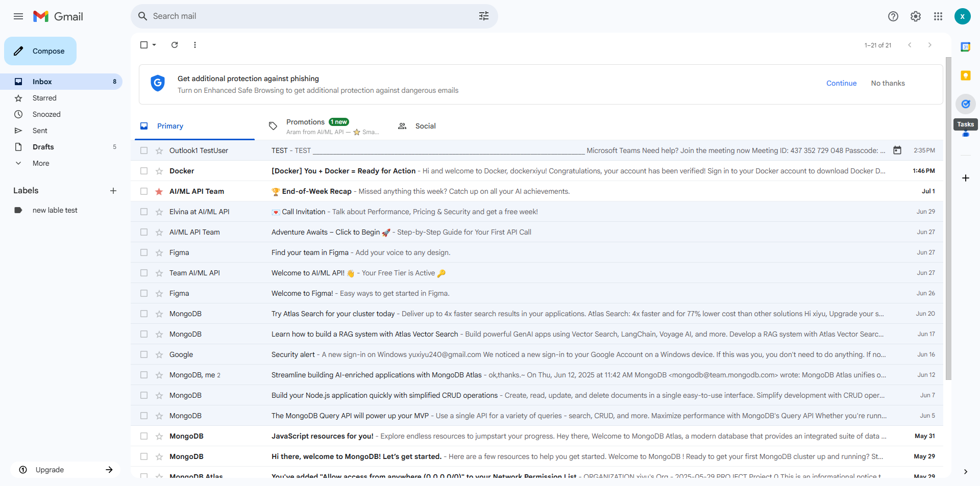The image size is (980, 486).
Task: Open the Sent folder
Action: 61,131
